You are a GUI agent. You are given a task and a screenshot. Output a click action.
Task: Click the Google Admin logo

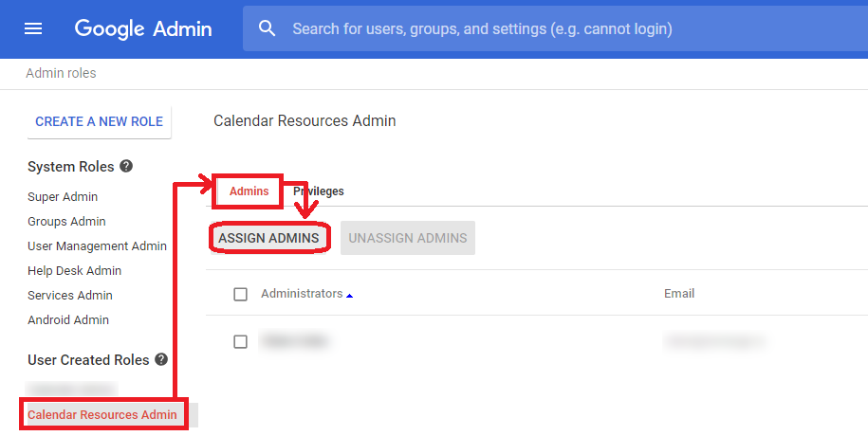tap(143, 28)
